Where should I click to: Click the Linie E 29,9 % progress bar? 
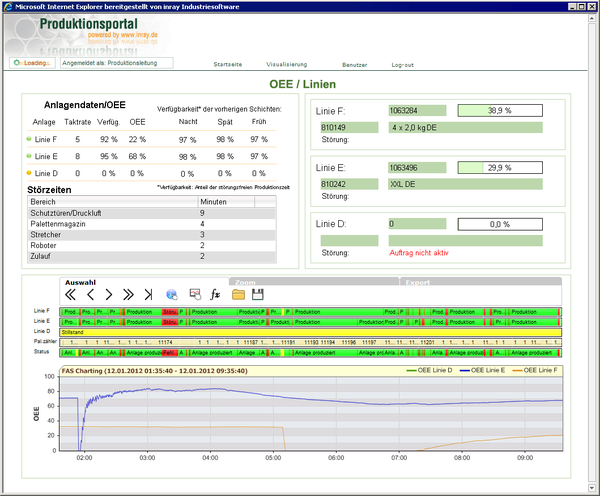[500, 168]
